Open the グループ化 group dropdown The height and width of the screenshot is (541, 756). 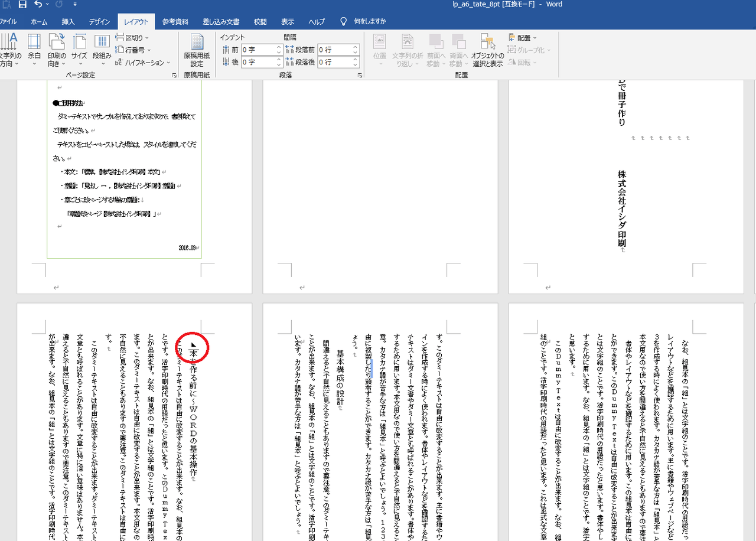click(x=529, y=50)
